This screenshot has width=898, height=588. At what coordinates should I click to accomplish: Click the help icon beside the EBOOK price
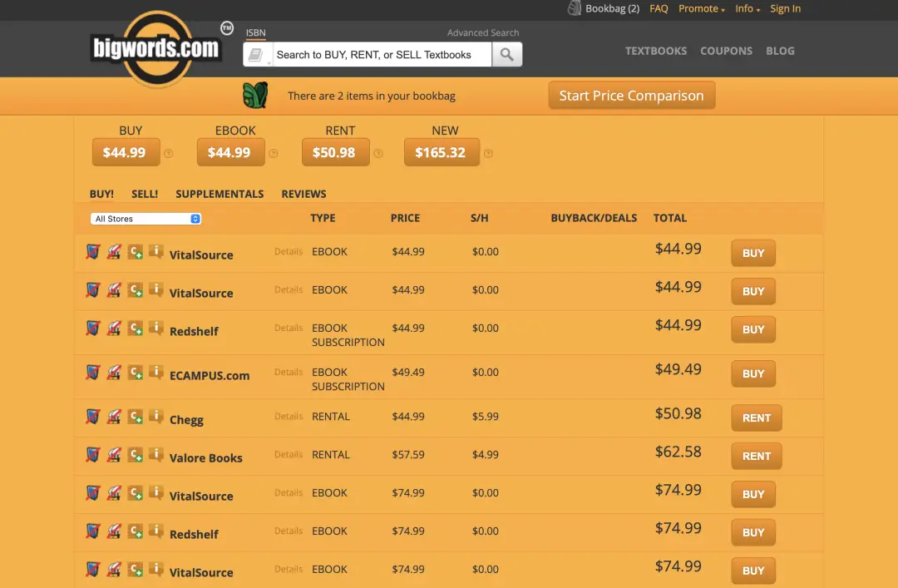point(274,154)
